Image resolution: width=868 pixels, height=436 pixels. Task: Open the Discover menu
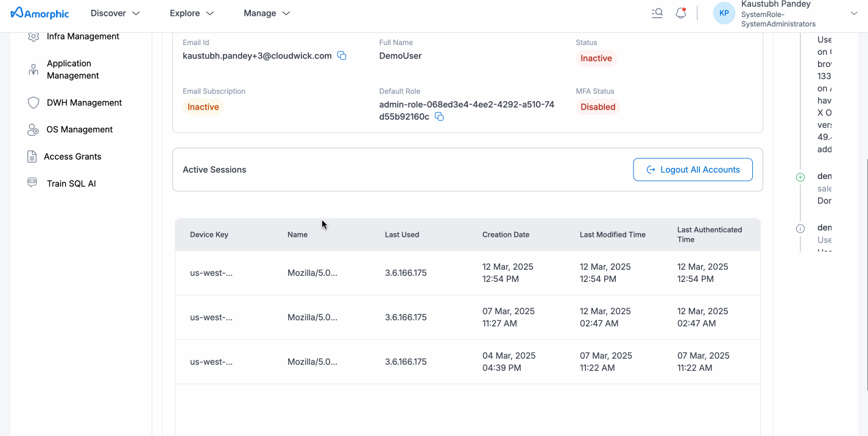click(115, 13)
